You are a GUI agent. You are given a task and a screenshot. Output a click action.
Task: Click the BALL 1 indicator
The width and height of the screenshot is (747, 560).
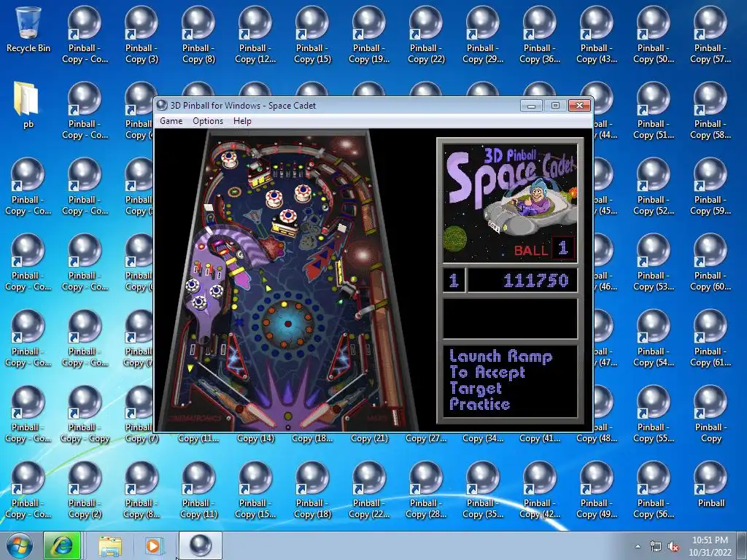point(543,249)
